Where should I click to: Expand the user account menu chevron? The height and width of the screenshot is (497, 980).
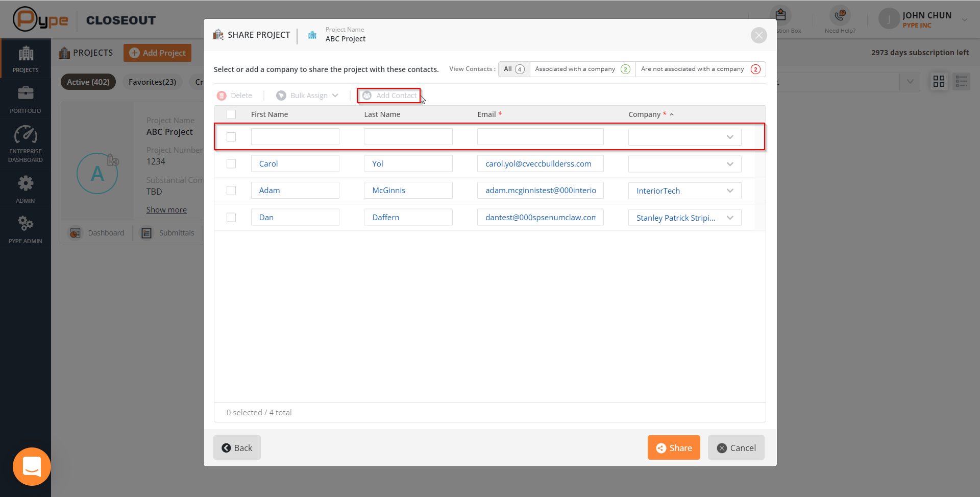[965, 20]
